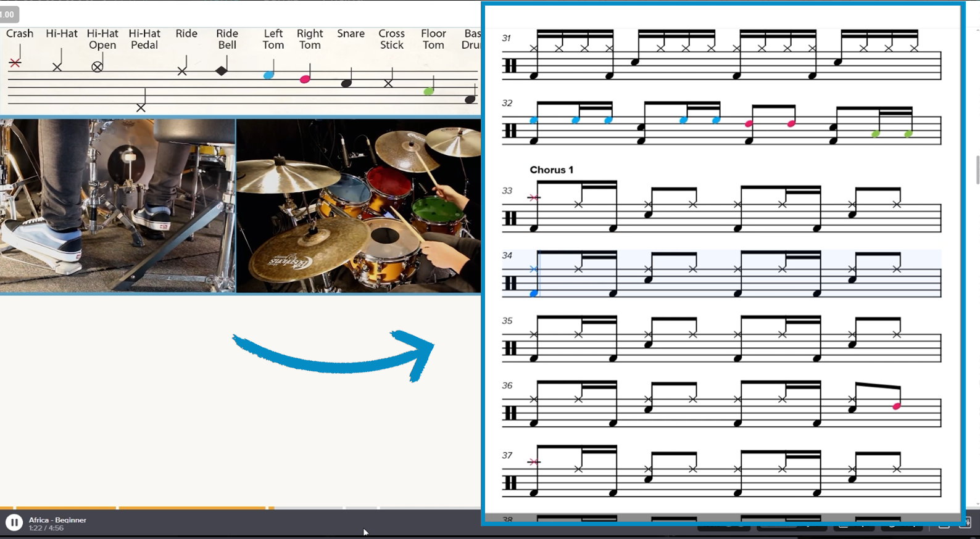Click the Cross Stick note symbol

(388, 83)
